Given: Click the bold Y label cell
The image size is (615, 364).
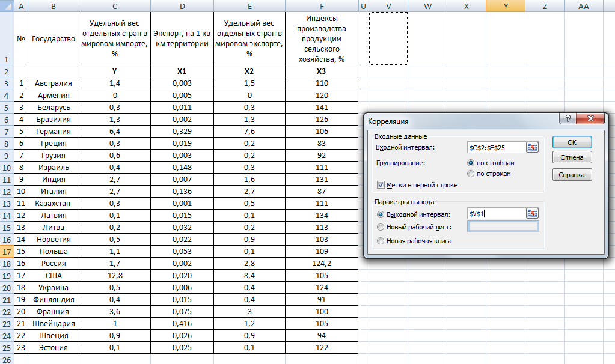Looking at the screenshot, I should [115, 71].
